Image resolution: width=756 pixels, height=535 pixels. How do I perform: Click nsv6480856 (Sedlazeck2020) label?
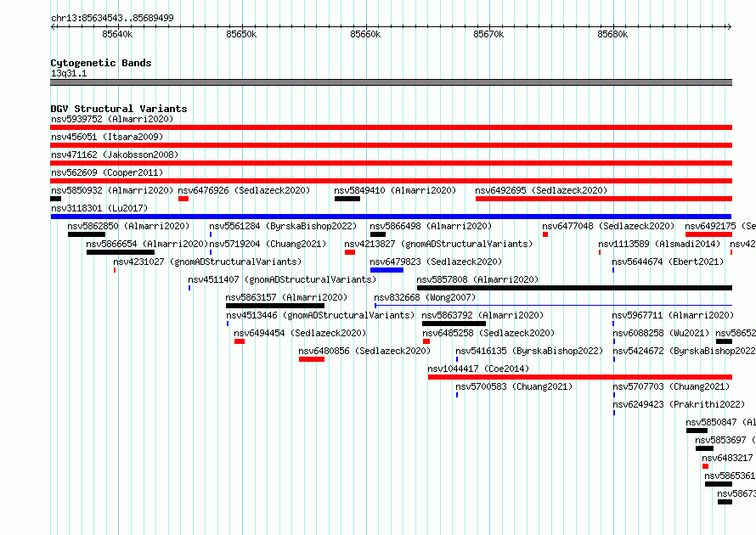click(x=364, y=351)
